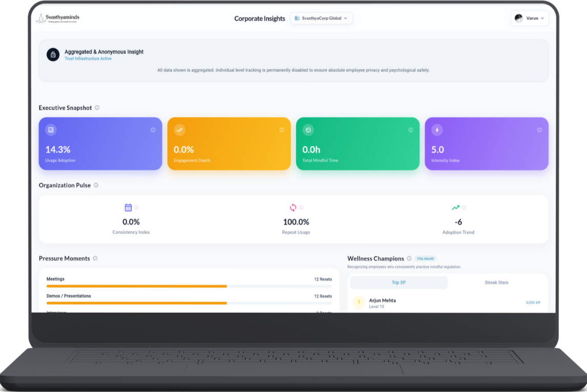Click the Executive Snapshot info tooltip

pyautogui.click(x=98, y=108)
